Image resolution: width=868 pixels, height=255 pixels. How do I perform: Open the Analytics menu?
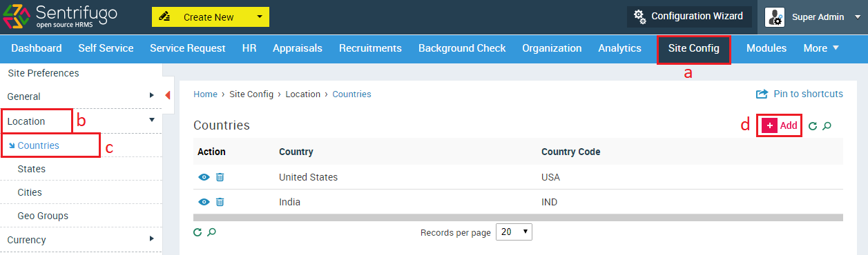(619, 48)
